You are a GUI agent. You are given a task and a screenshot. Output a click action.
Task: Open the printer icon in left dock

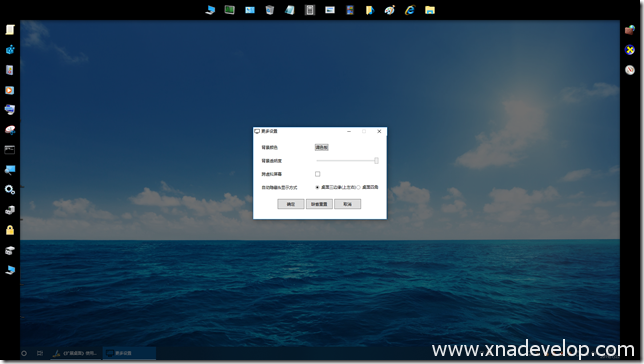pyautogui.click(x=10, y=110)
